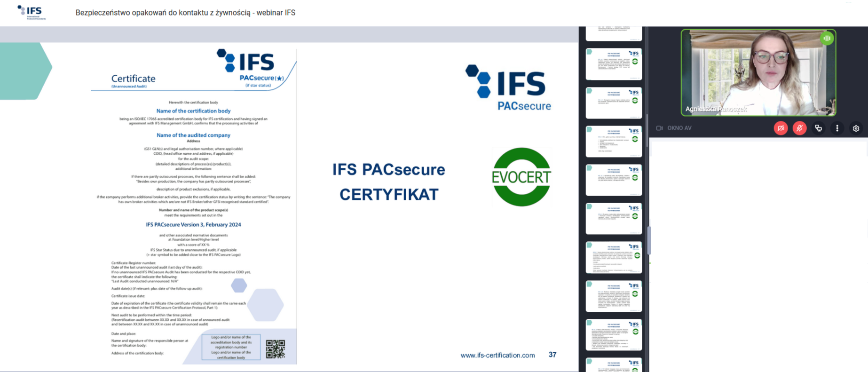Click the IFS logo in header
The height and width of the screenshot is (372, 868).
32,12
